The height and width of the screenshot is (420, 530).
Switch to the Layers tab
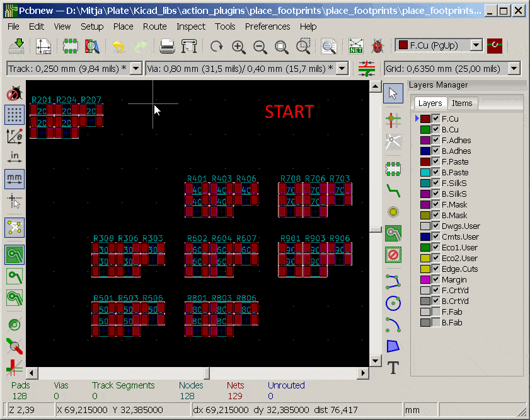coord(430,103)
